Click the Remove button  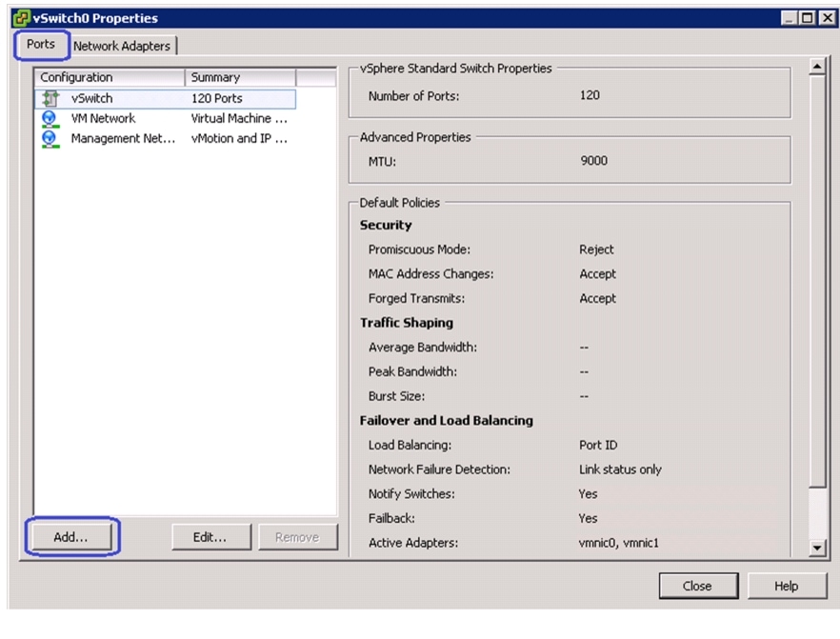298,537
